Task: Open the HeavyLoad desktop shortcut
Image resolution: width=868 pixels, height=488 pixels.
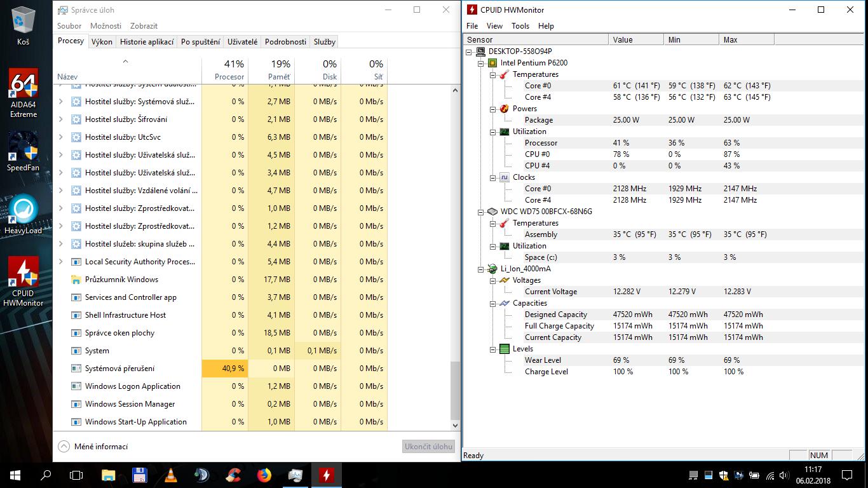Action: (23, 214)
